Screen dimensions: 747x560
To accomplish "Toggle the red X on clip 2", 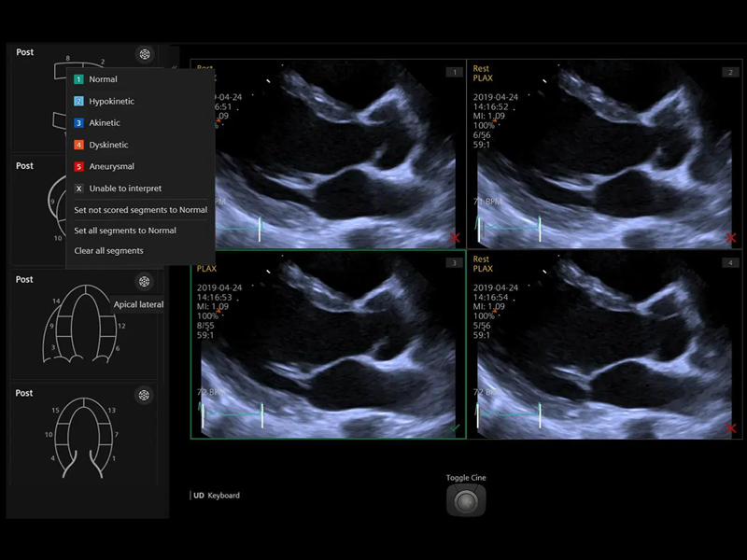I will (731, 238).
